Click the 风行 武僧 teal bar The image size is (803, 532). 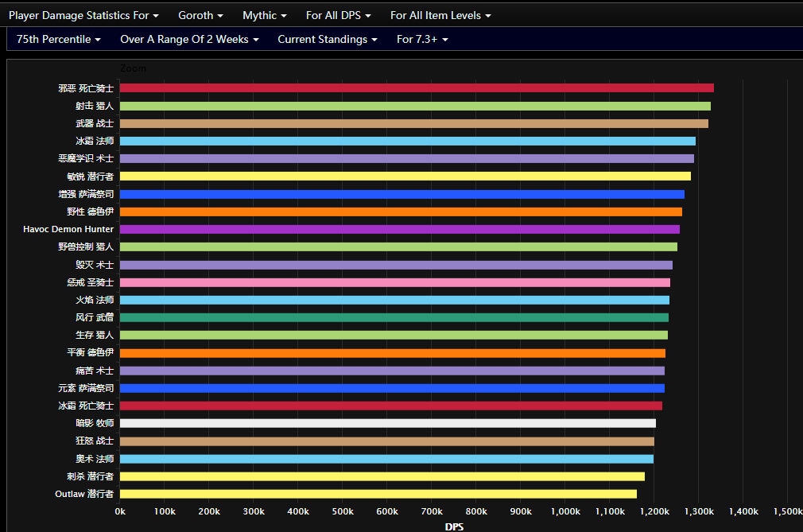coord(394,317)
